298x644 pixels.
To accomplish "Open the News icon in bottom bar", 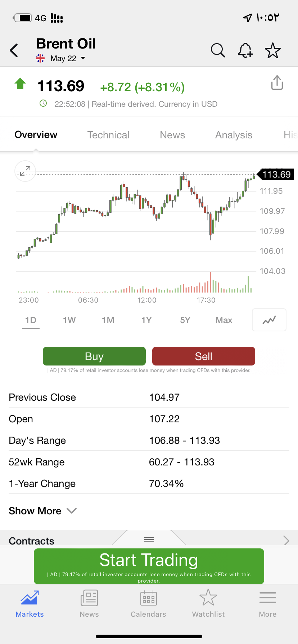I will (89, 604).
